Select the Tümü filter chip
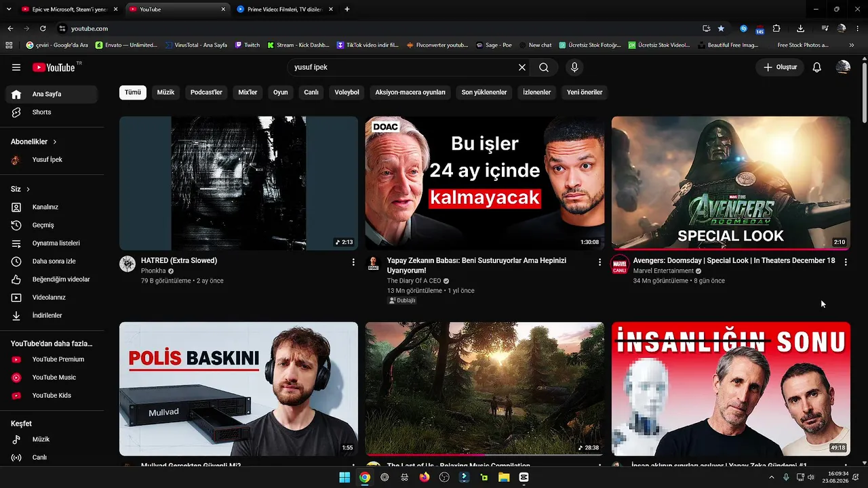Viewport: 868px width, 488px height. 133,92
